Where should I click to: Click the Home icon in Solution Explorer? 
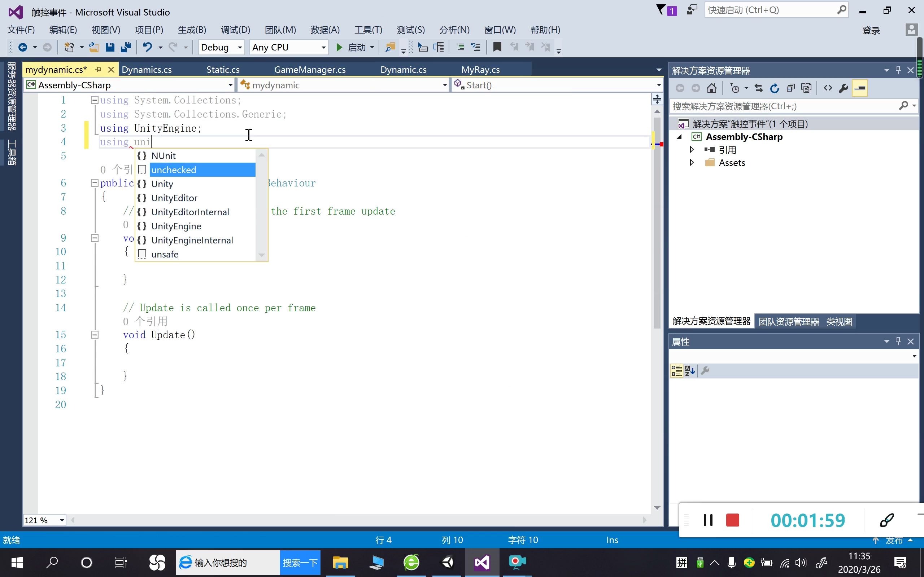tap(711, 89)
